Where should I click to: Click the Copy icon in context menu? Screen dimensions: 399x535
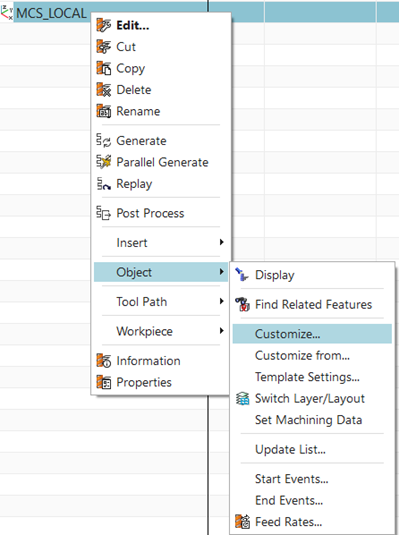click(x=103, y=68)
